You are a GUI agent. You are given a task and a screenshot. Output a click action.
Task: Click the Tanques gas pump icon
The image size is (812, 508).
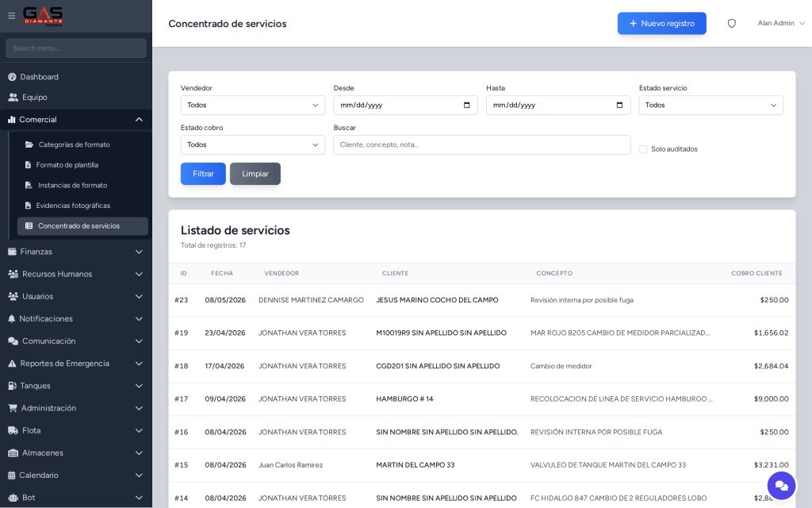pyautogui.click(x=12, y=386)
